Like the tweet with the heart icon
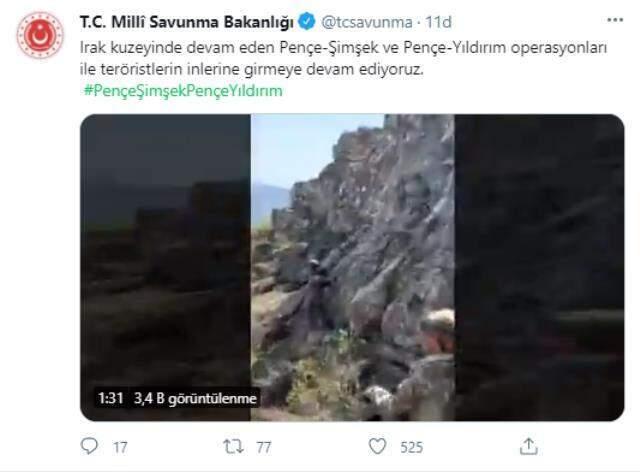The height and width of the screenshot is (472, 640). [377, 446]
